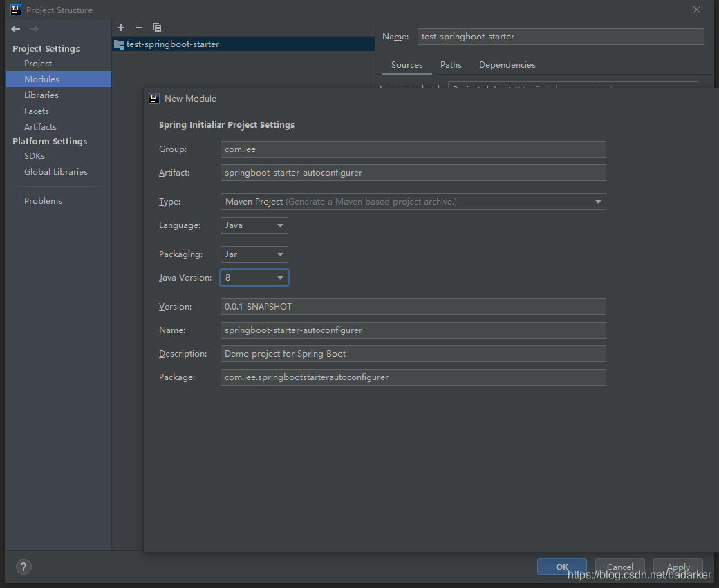This screenshot has height=588, width=719.
Task: Close the Project Structure window
Action: point(697,10)
